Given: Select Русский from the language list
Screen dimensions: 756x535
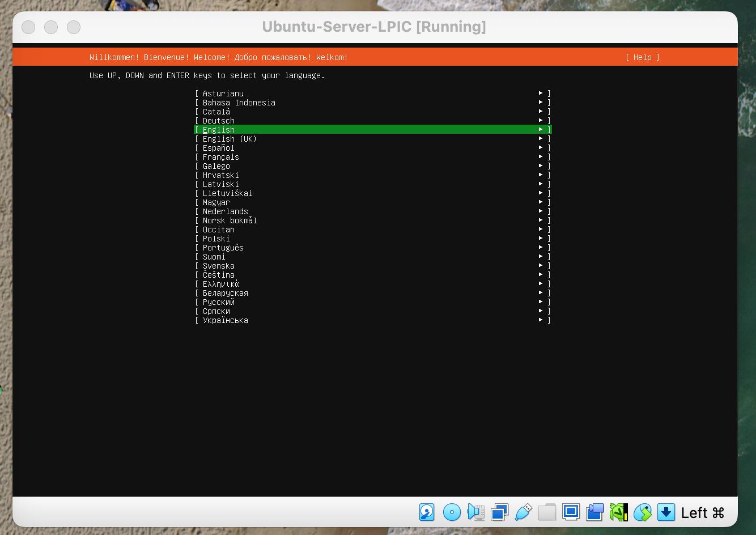Looking at the screenshot, I should tap(372, 302).
